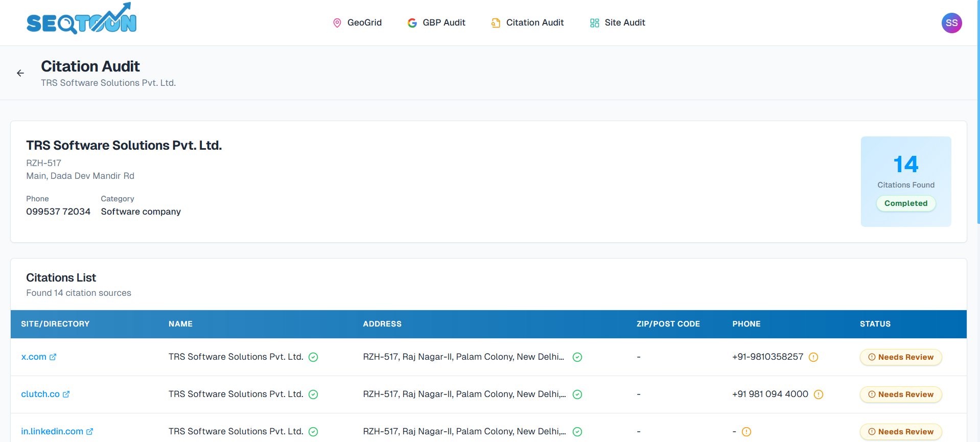Click Needs Review badge for x.com

point(901,357)
